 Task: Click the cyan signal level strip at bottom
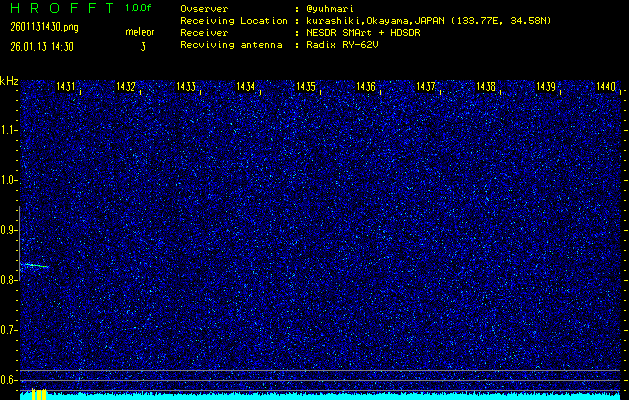(x=330, y=396)
